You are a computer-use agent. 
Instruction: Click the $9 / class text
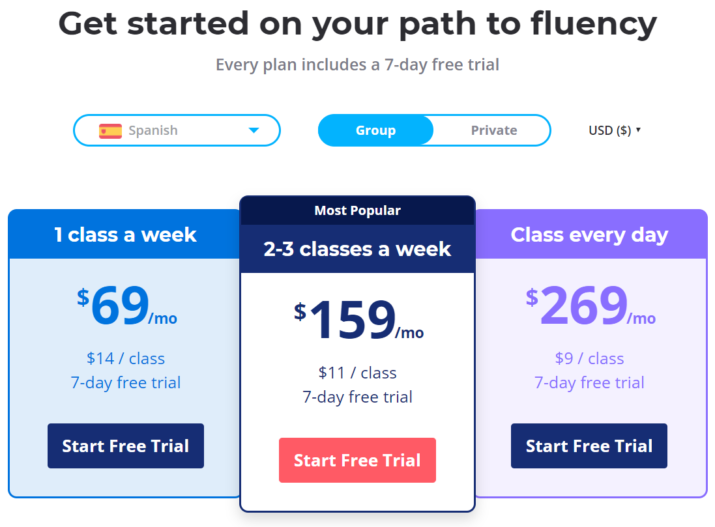(x=589, y=358)
